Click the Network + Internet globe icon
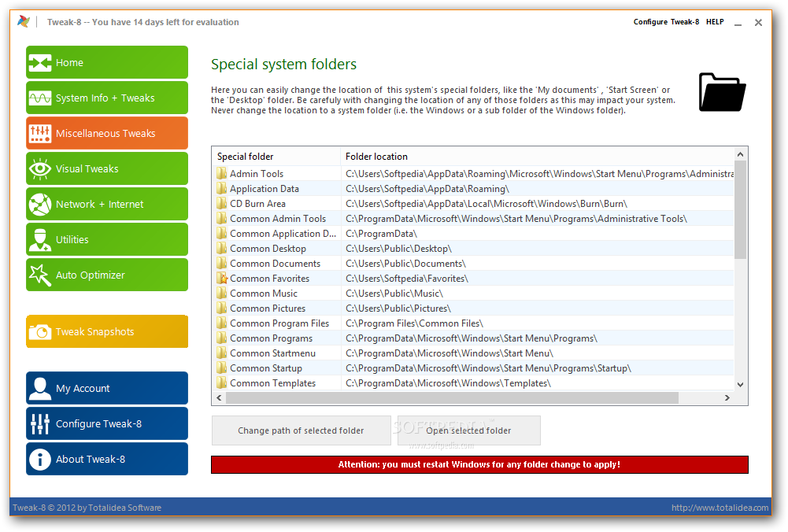 click(40, 205)
